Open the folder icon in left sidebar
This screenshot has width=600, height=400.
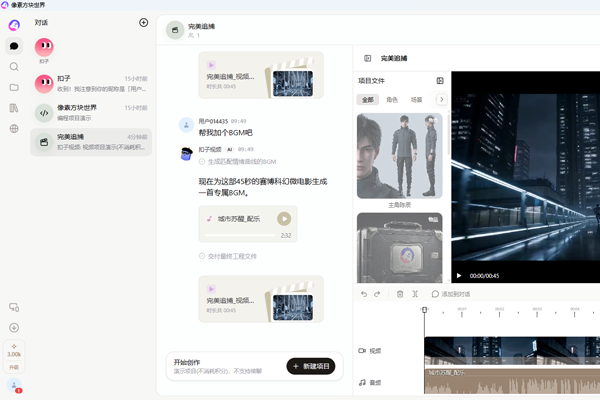coord(14,87)
